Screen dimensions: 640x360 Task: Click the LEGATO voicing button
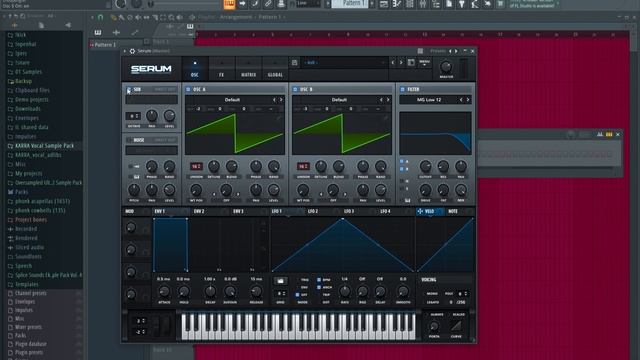click(433, 302)
